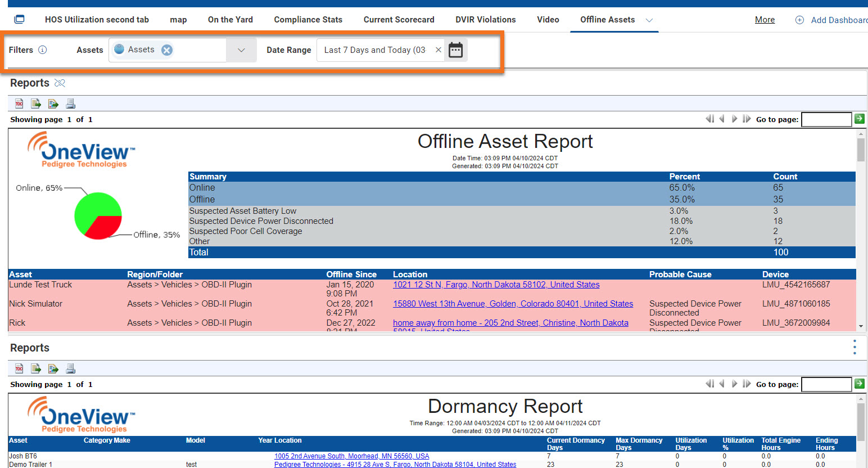Go to next page of Dormancy Report
This screenshot has width=868, height=468.
pos(734,384)
